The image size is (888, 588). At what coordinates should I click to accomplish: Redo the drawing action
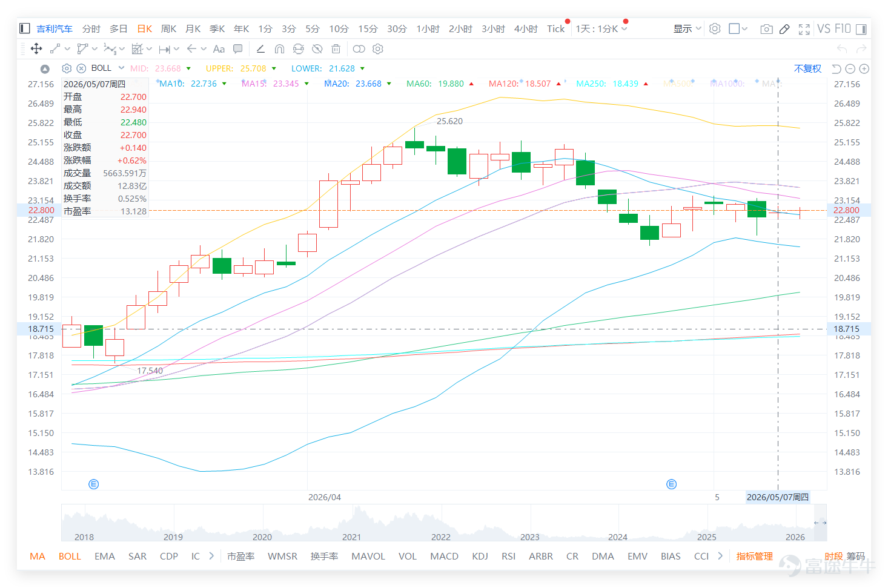click(x=861, y=49)
